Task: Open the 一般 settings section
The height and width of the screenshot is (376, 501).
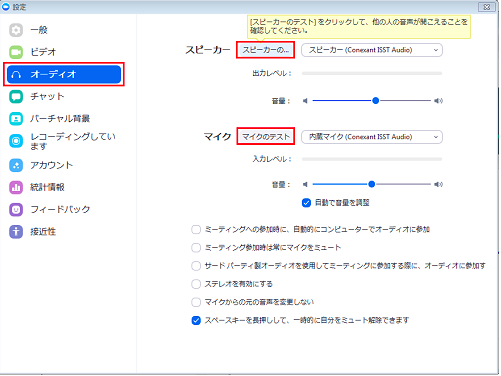Action: click(63, 30)
